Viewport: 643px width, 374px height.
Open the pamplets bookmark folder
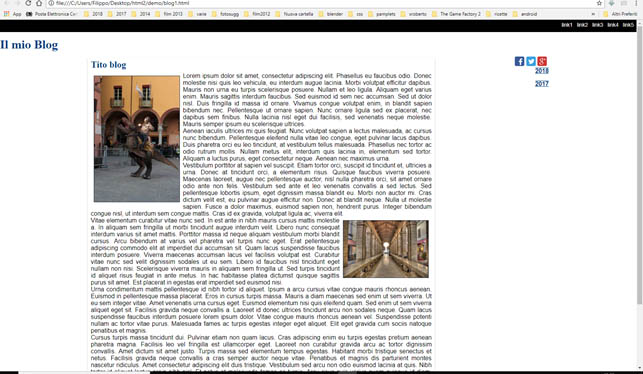pos(382,14)
